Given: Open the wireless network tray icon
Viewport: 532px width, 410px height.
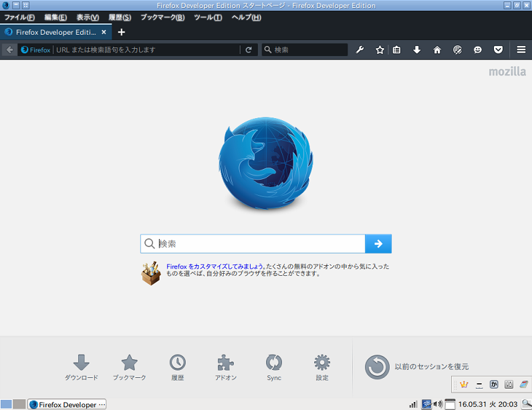Looking at the screenshot, I should [x=426, y=404].
